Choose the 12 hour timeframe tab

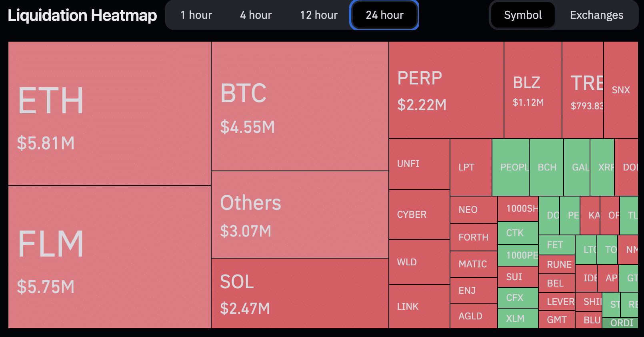click(x=319, y=15)
